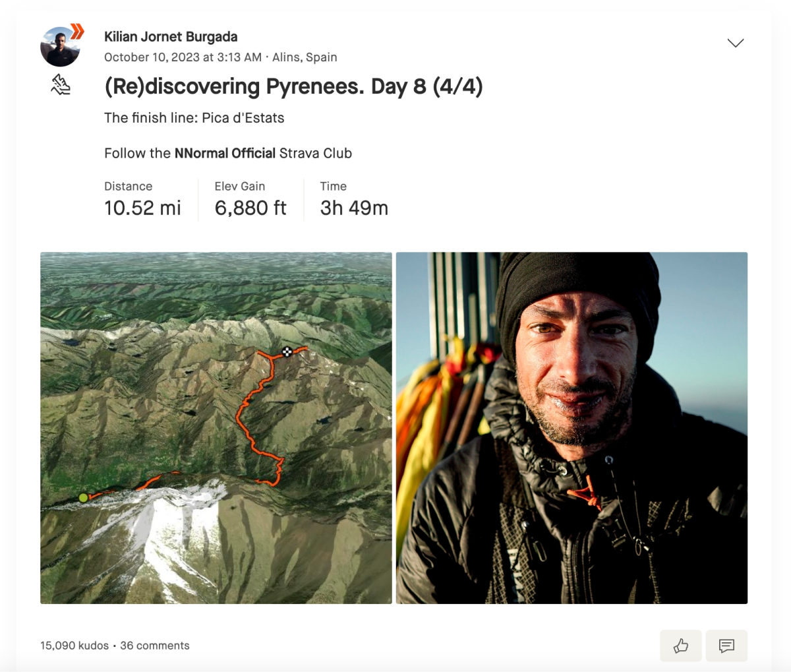Open Kilian Jornet Burgada's profile avatar
Screen dimensions: 791x672
pos(60,47)
